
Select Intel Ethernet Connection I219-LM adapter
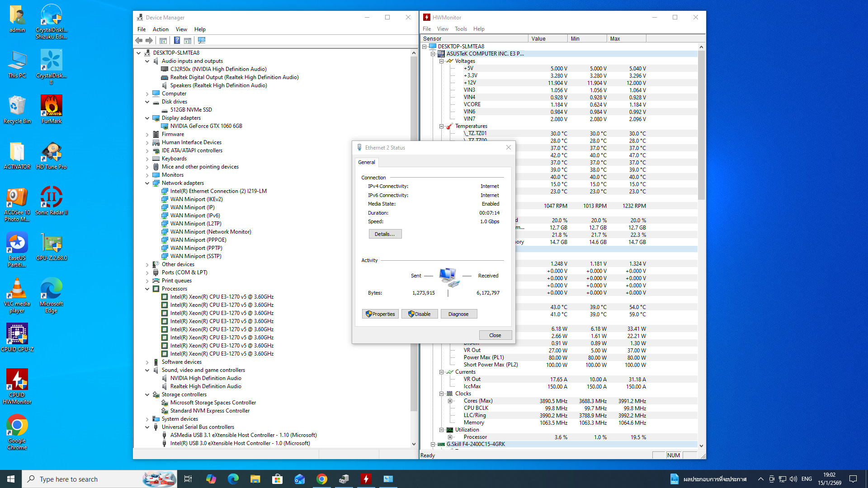[x=218, y=191]
